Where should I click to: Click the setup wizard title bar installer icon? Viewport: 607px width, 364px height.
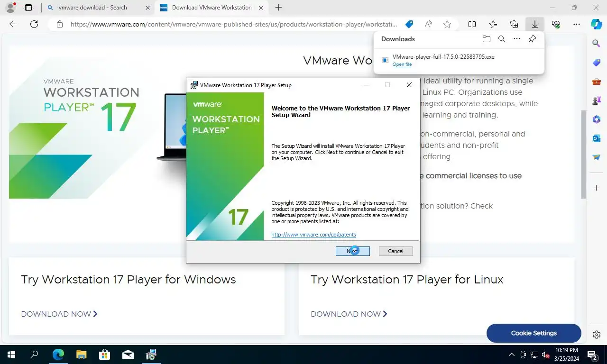coord(194,85)
